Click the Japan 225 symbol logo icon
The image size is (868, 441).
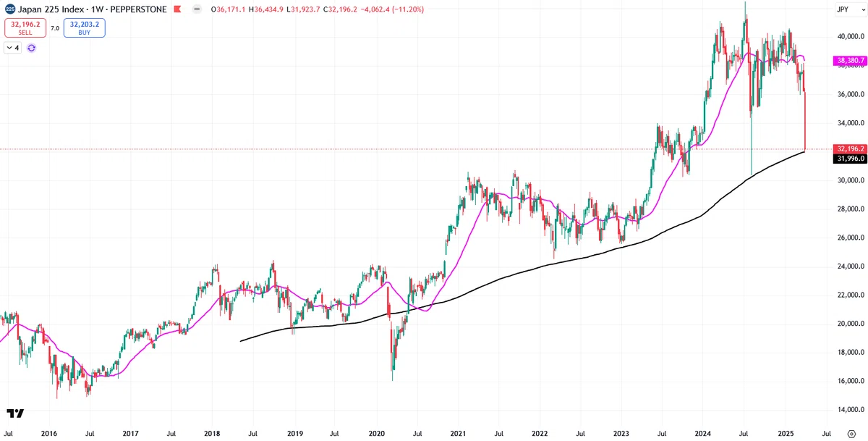pos(9,9)
